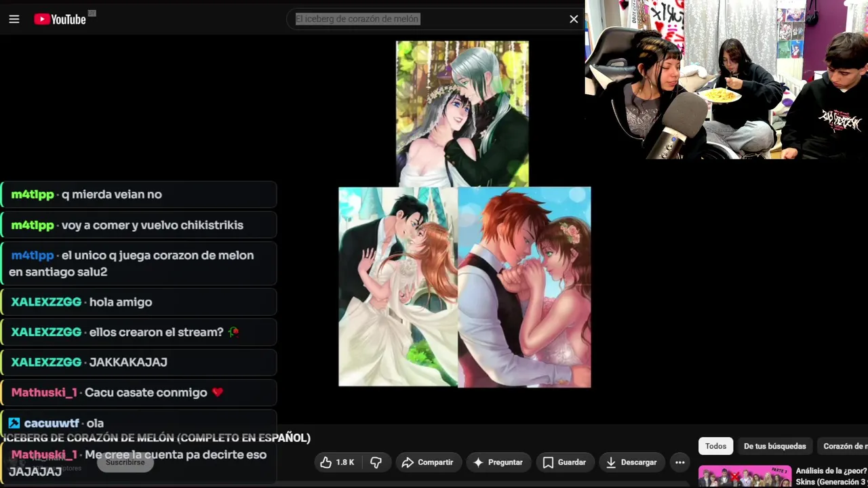
Task: Open more actions three-dot menu
Action: coord(679,462)
